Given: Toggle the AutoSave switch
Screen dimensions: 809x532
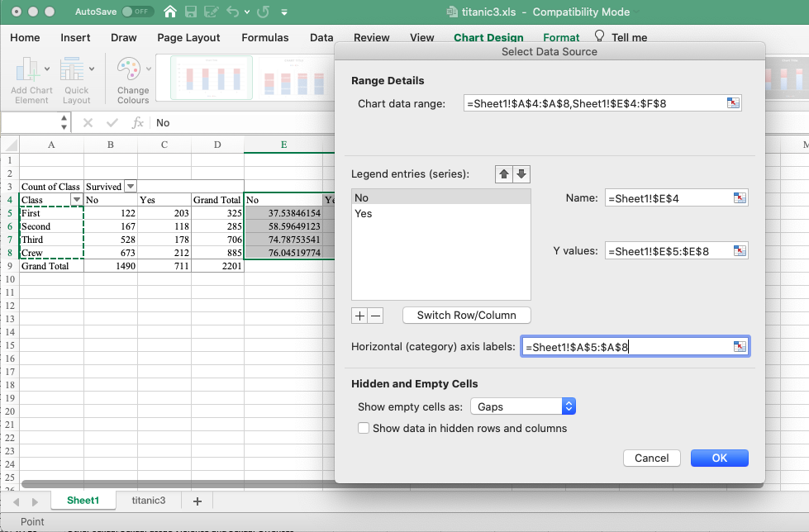Looking at the screenshot, I should pyautogui.click(x=138, y=12).
